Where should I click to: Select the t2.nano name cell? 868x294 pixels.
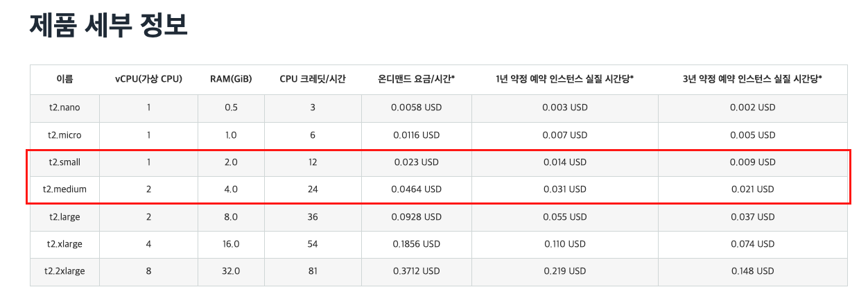(x=64, y=107)
